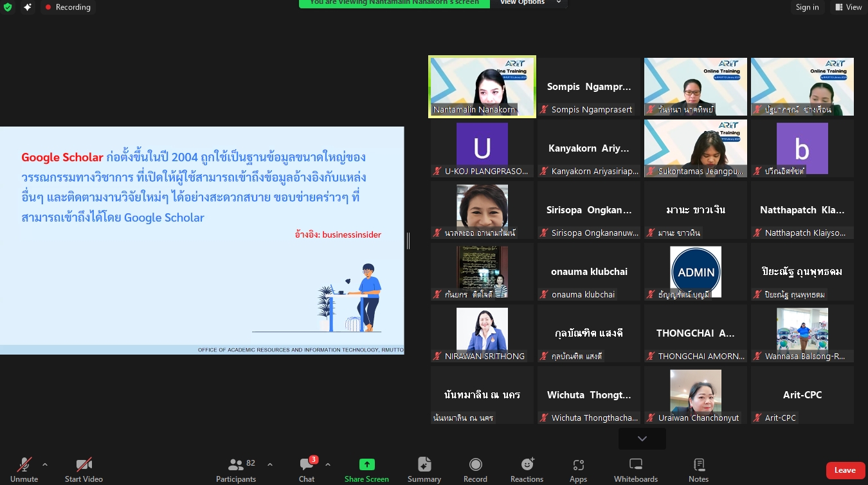Screen dimensions: 868x485
Task: Select THONGCHAI AMORN tile
Action: click(696, 333)
